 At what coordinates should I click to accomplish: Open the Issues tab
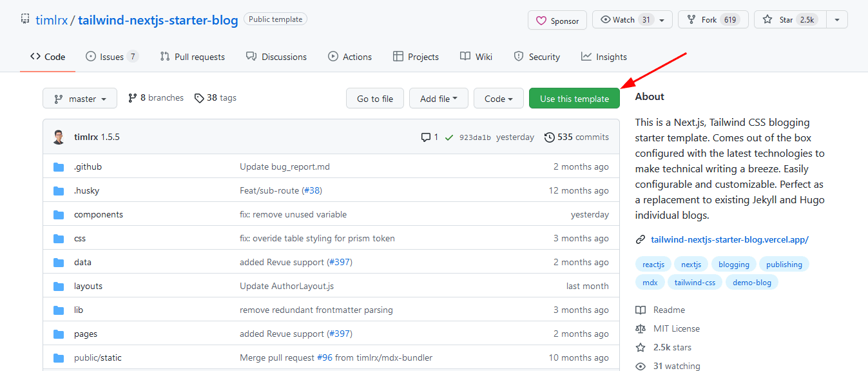click(x=112, y=57)
